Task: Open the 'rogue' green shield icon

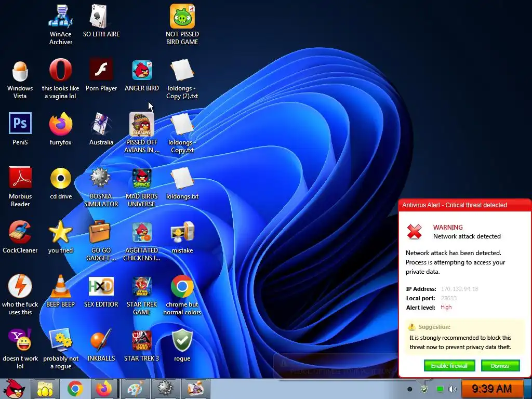Action: [182, 345]
